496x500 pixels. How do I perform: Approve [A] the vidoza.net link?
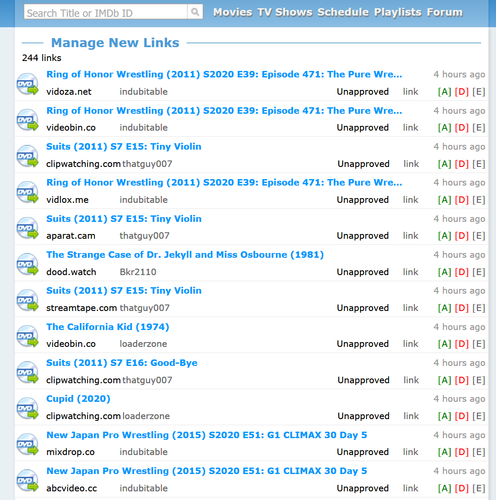point(444,92)
